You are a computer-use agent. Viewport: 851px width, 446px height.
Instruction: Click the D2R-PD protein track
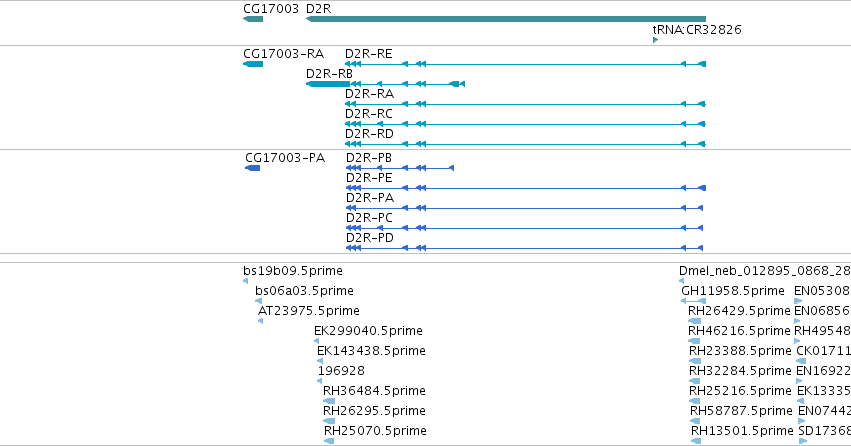pos(525,249)
